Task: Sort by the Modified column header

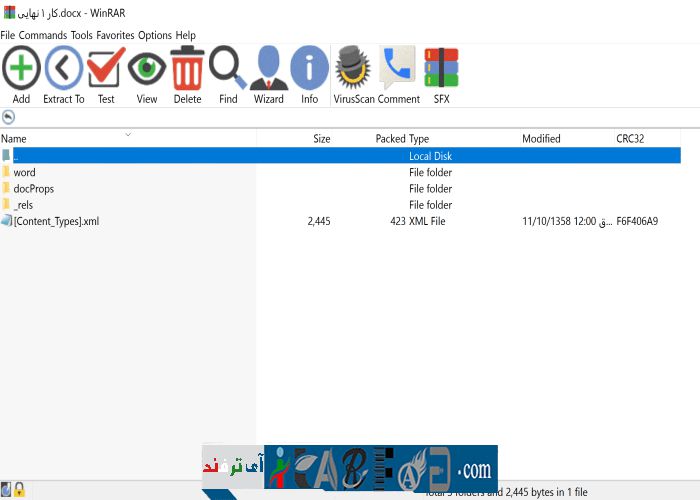Action: [541, 139]
